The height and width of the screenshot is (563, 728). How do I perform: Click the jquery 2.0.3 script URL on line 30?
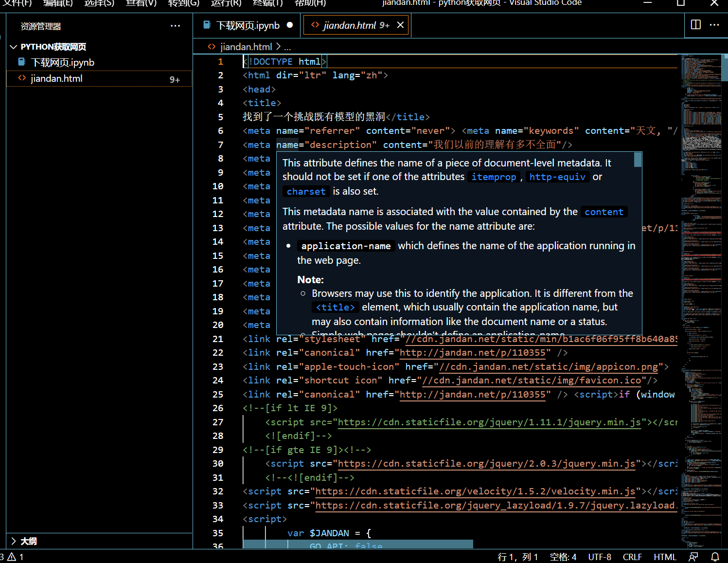coord(486,464)
